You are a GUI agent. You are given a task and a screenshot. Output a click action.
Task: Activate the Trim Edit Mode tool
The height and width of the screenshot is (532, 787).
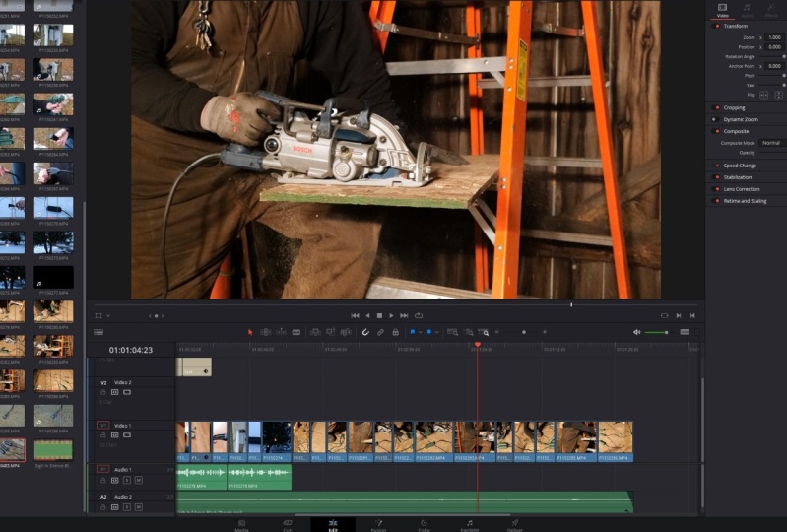[x=266, y=332]
